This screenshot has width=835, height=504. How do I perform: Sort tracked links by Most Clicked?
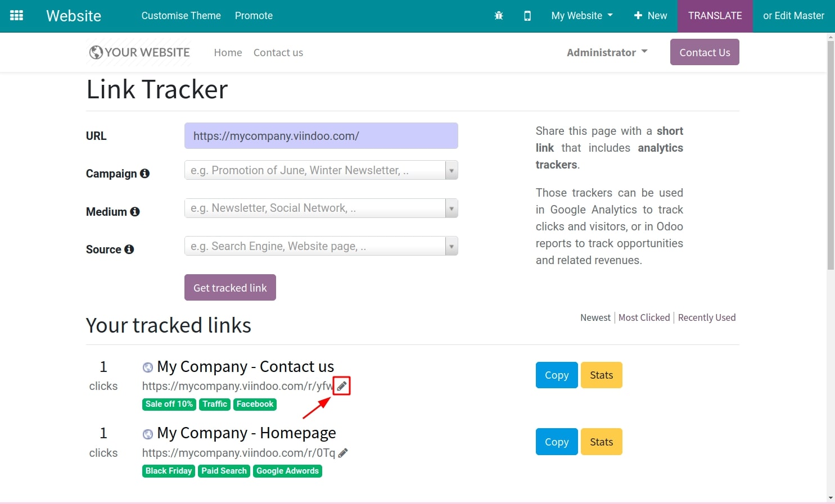click(644, 317)
